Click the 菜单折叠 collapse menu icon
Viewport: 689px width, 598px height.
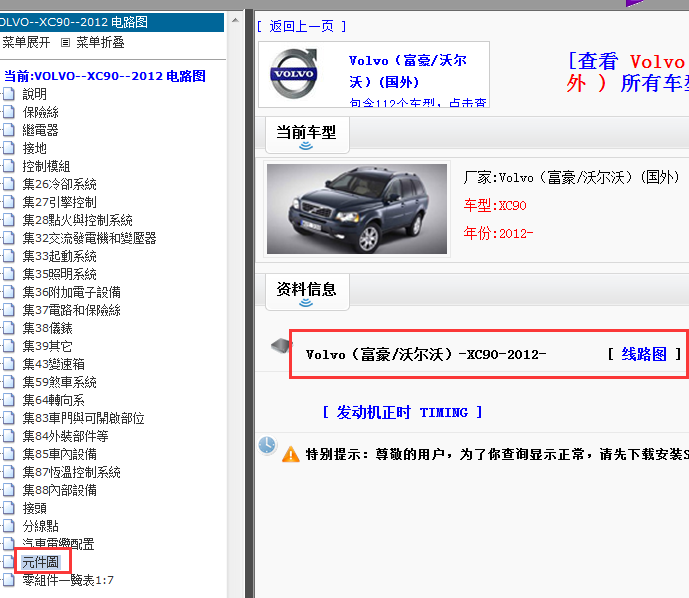click(x=65, y=43)
